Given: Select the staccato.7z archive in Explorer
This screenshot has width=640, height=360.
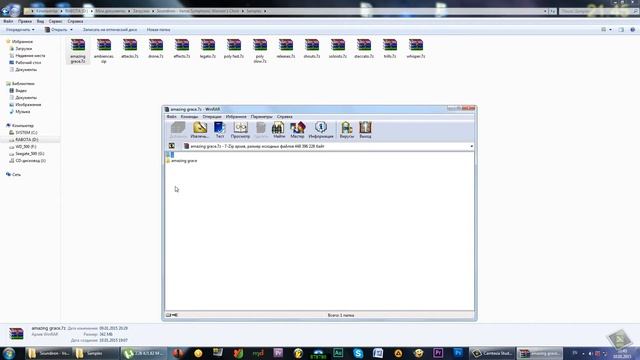Looking at the screenshot, I should (x=364, y=48).
